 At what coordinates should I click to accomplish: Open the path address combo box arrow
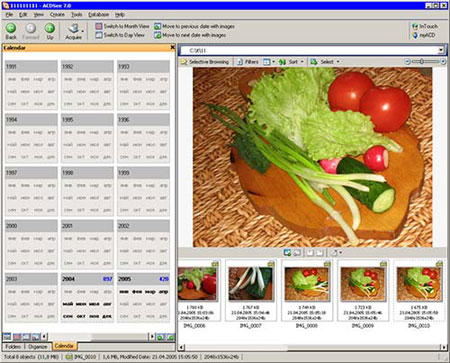coord(441,50)
